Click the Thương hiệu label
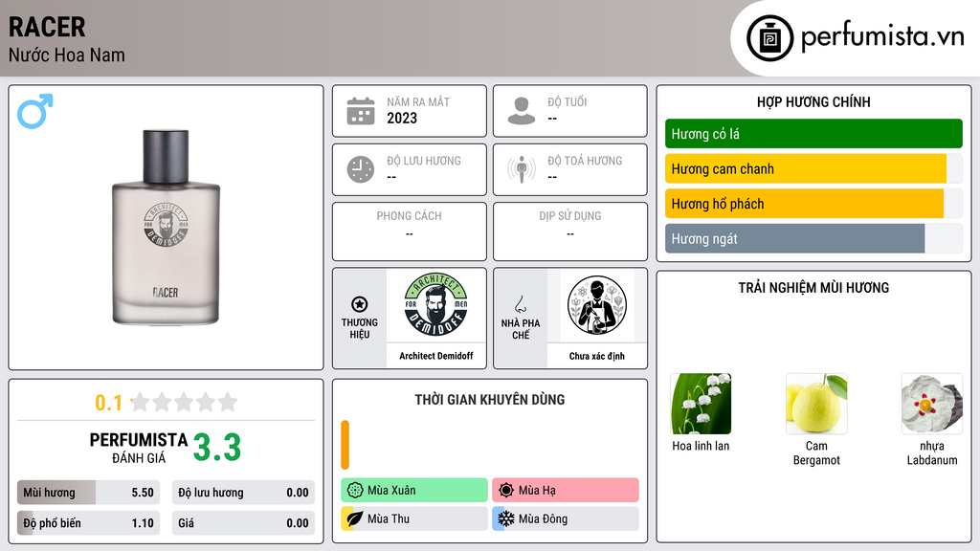The image size is (980, 551). [x=360, y=328]
